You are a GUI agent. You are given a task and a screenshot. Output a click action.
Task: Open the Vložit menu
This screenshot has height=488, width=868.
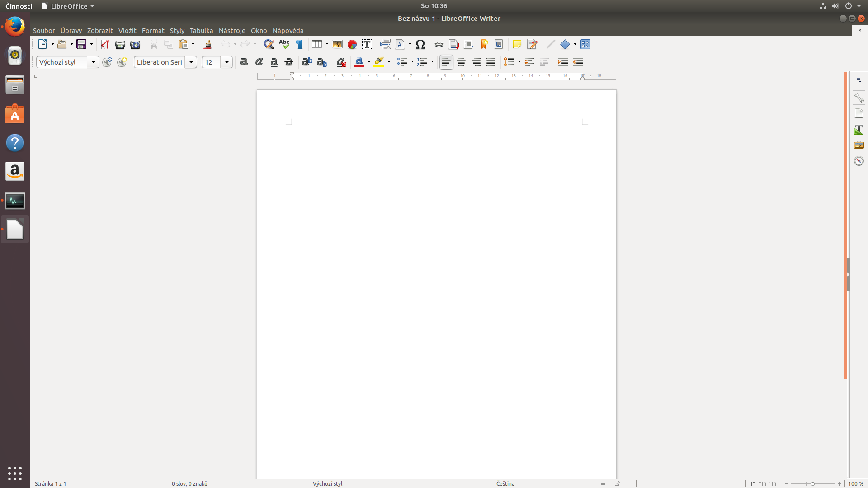tap(127, 31)
